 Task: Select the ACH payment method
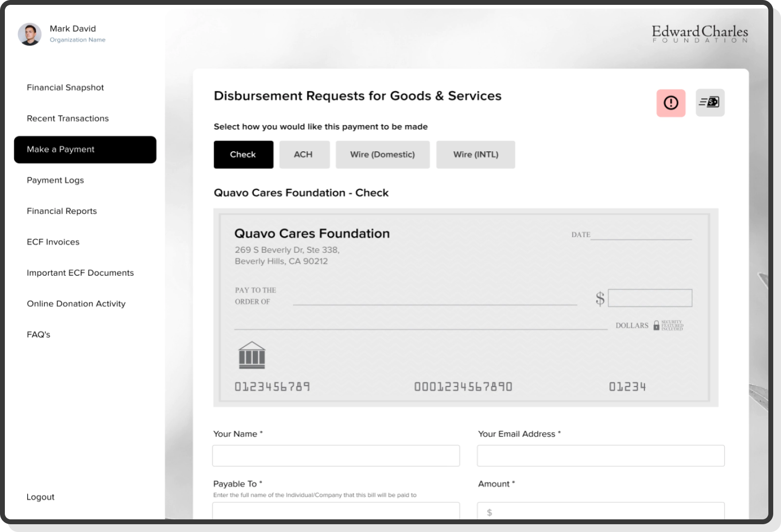[304, 154]
